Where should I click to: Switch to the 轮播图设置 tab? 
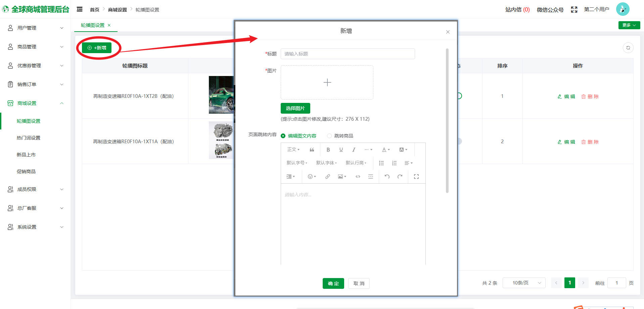[x=93, y=25]
